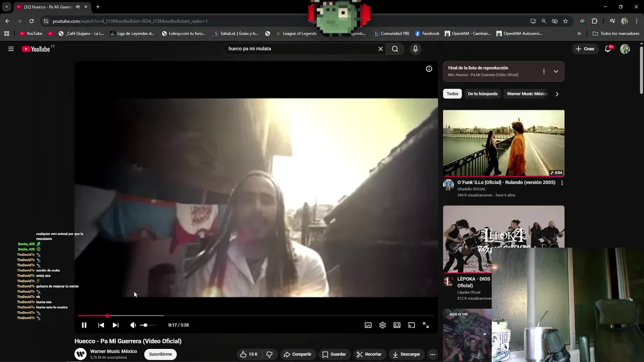Open the tab search dropdown
This screenshot has width=644, height=362.
click(x=6, y=7)
